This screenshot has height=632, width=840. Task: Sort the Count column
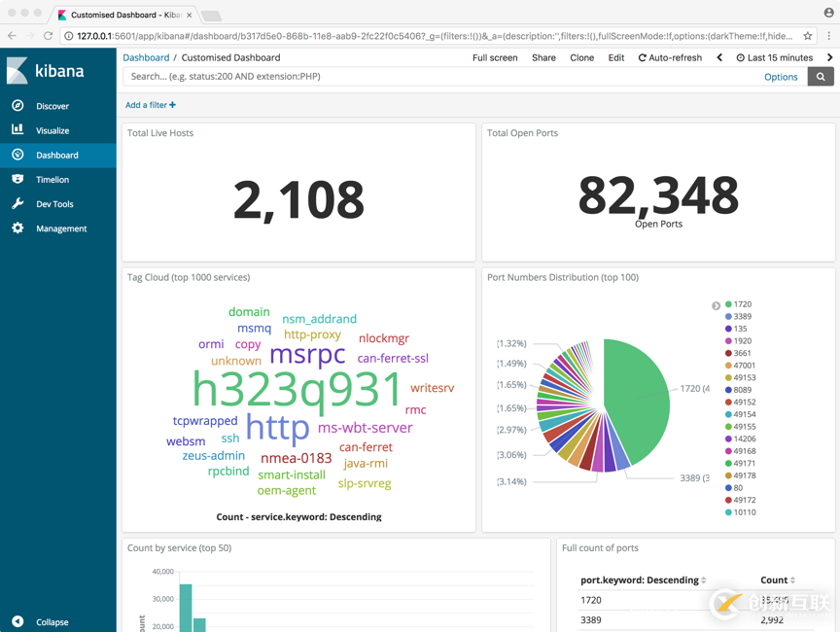pyautogui.click(x=778, y=580)
